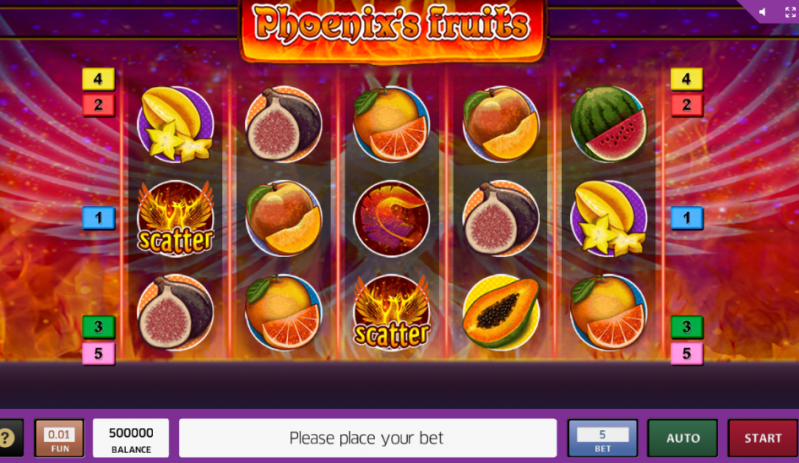Select payline 1 blue marker on left
799x463 pixels.
coord(98,218)
